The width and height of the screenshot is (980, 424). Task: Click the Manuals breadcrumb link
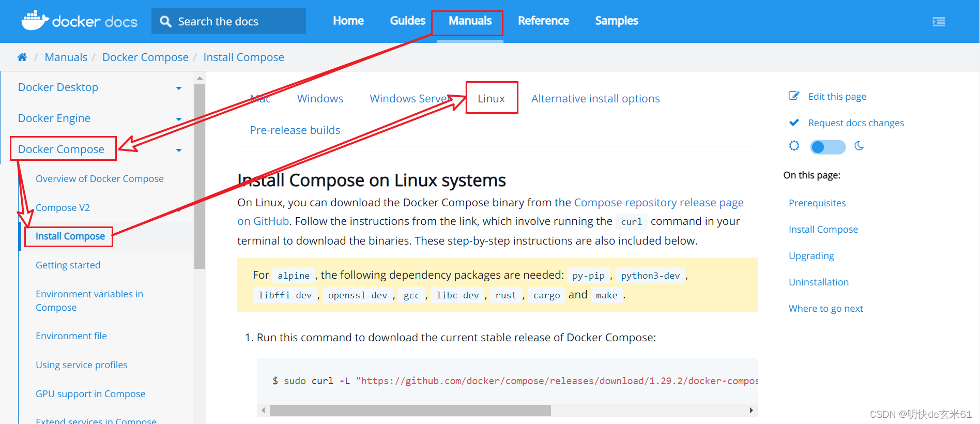(66, 57)
